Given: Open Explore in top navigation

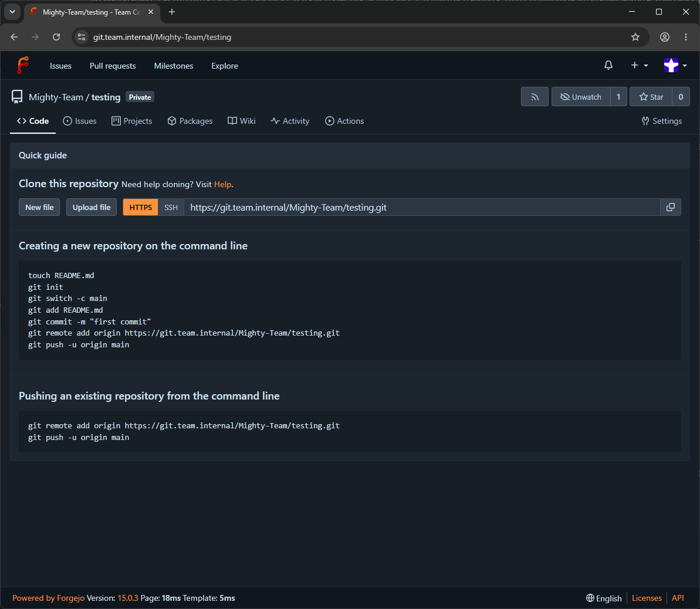Looking at the screenshot, I should (225, 66).
